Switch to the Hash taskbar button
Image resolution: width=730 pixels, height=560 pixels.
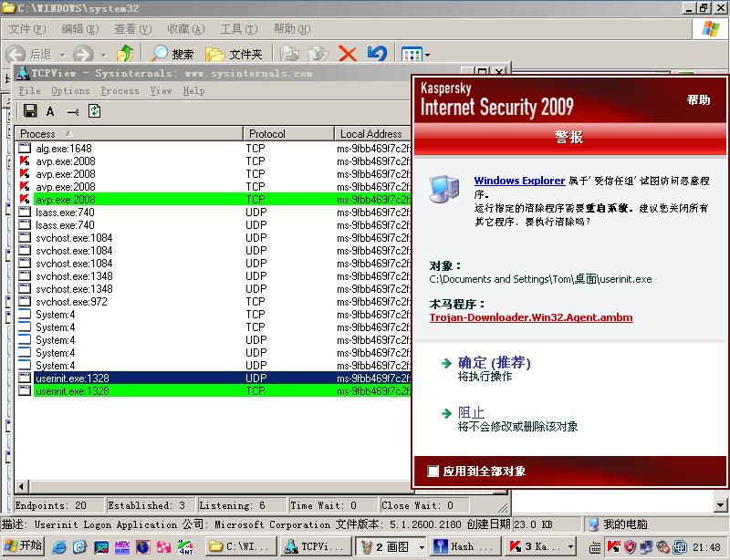click(465, 546)
